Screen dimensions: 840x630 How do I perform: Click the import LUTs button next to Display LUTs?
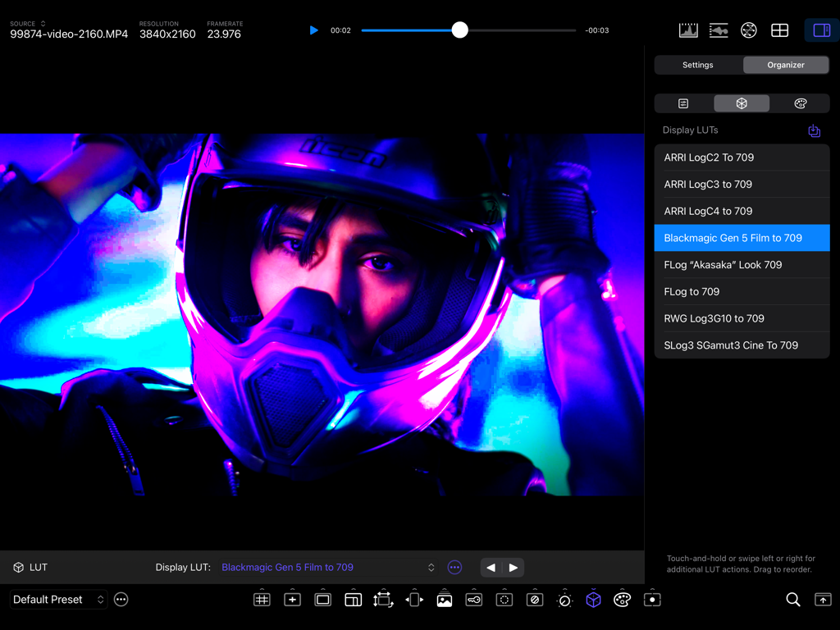pos(814,130)
